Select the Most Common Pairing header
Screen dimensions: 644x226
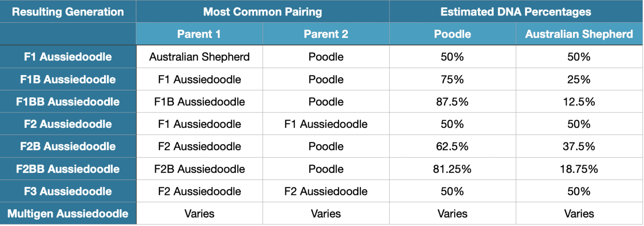pyautogui.click(x=263, y=12)
